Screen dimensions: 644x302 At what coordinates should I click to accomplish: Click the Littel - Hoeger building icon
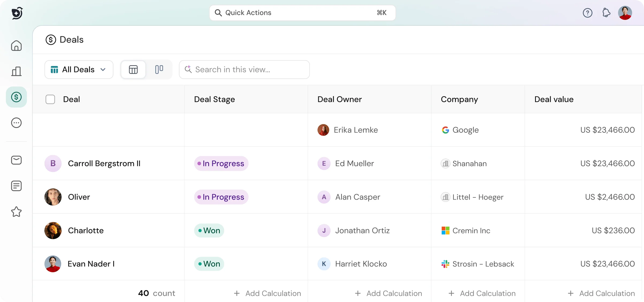[x=445, y=197]
